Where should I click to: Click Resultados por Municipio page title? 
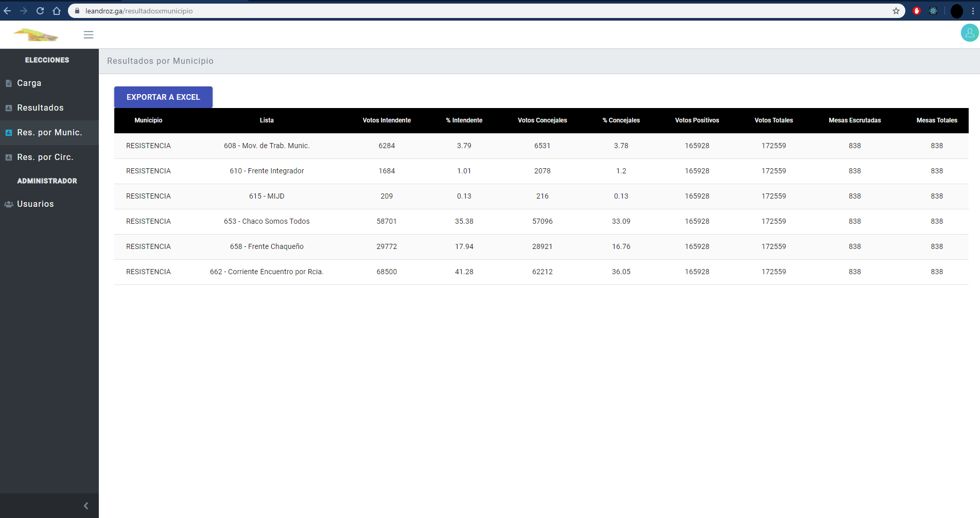(160, 61)
